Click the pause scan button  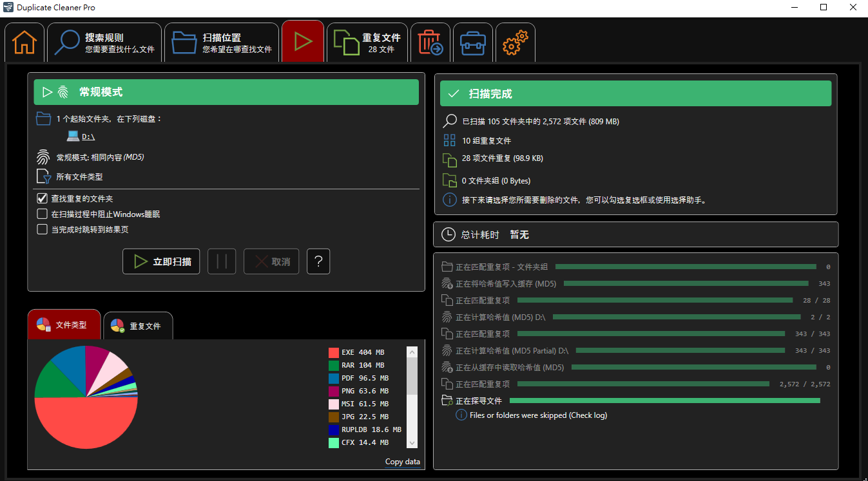pyautogui.click(x=222, y=261)
